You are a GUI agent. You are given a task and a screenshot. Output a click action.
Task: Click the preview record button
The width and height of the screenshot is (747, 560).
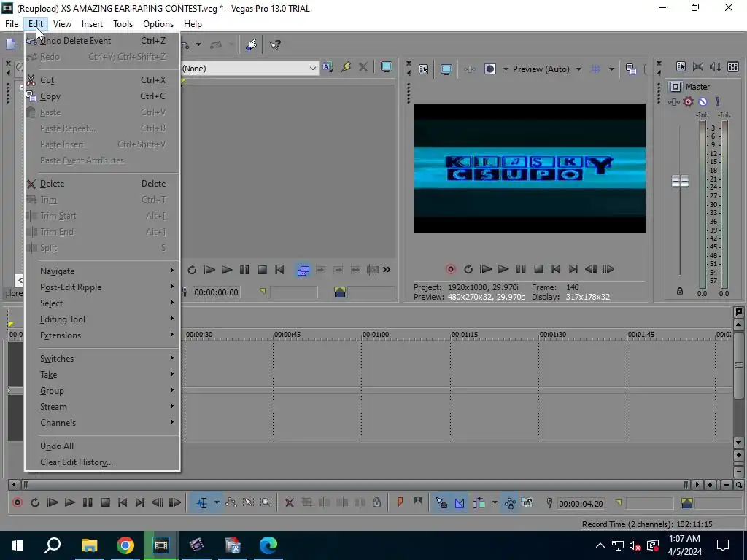coord(450,270)
